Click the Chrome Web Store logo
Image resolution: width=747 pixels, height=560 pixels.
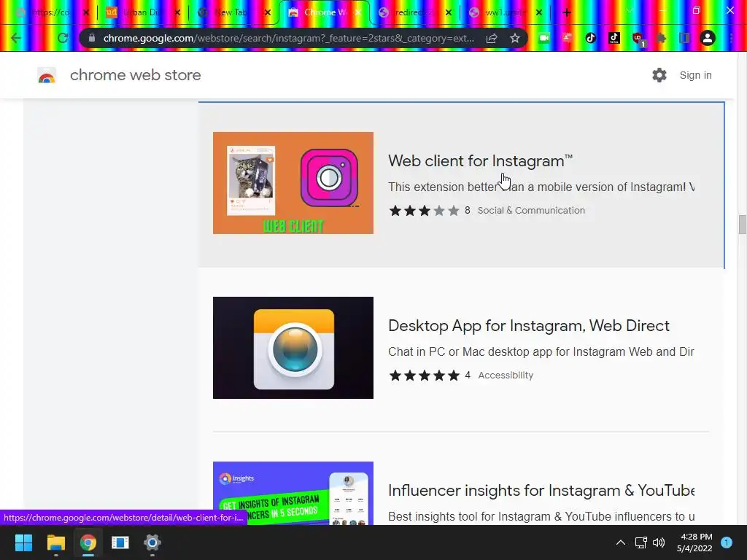click(x=47, y=75)
